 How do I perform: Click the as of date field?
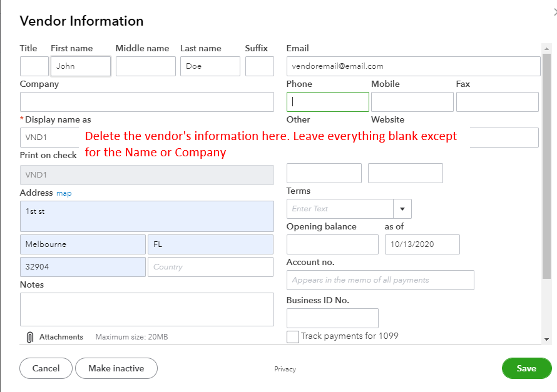point(422,244)
